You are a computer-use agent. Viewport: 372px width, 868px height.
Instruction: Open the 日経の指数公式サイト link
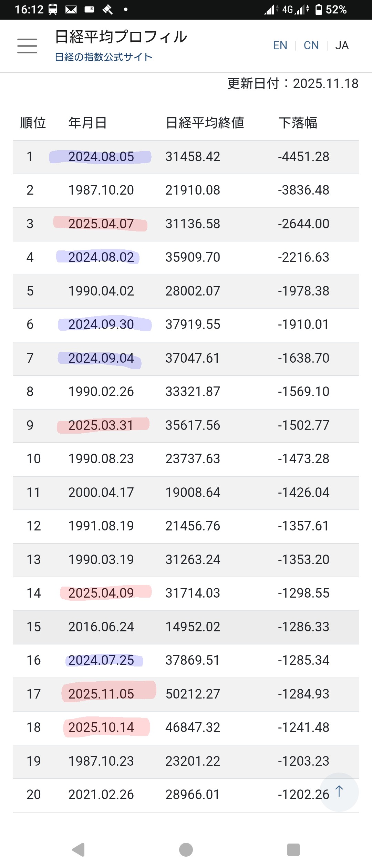tap(104, 57)
